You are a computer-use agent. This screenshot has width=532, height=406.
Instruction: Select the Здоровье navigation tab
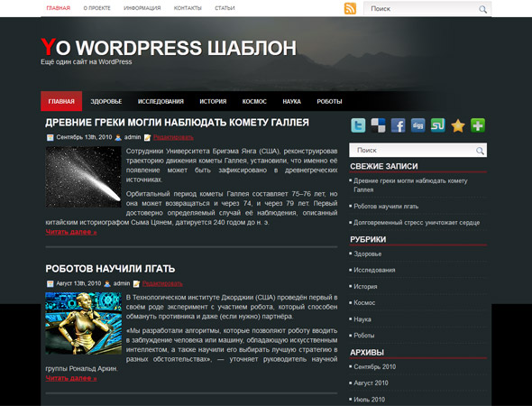click(106, 101)
